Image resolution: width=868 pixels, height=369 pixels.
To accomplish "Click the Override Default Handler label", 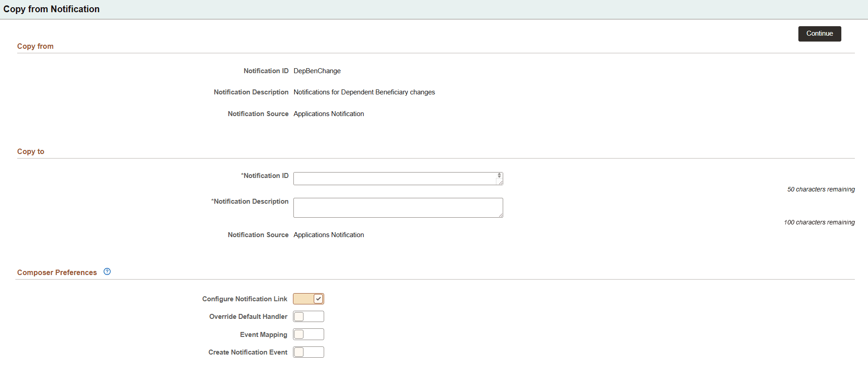I will (248, 317).
